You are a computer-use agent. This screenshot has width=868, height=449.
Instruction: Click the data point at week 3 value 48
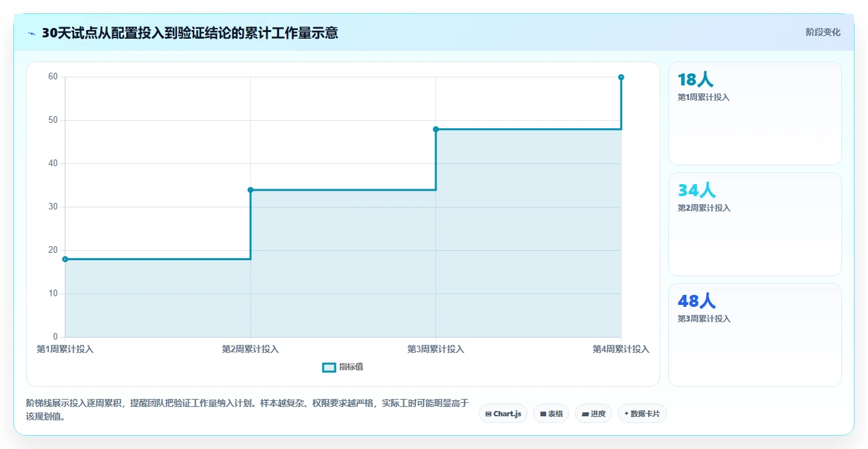coord(436,129)
